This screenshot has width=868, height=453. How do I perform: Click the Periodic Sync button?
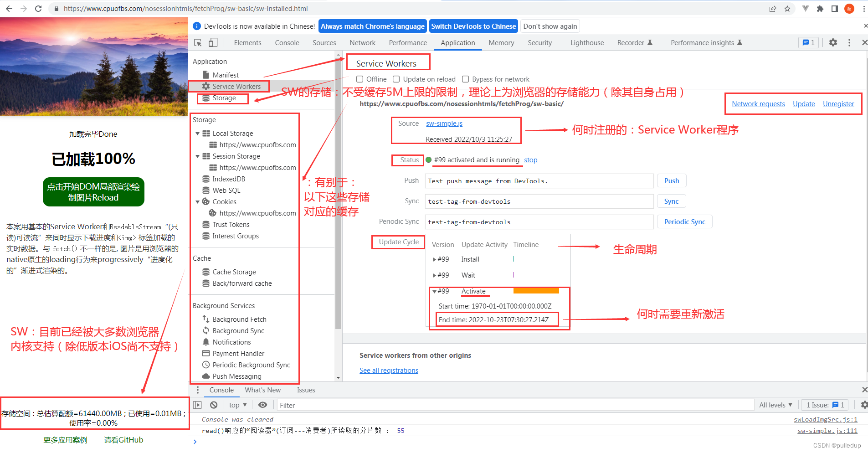click(x=684, y=222)
